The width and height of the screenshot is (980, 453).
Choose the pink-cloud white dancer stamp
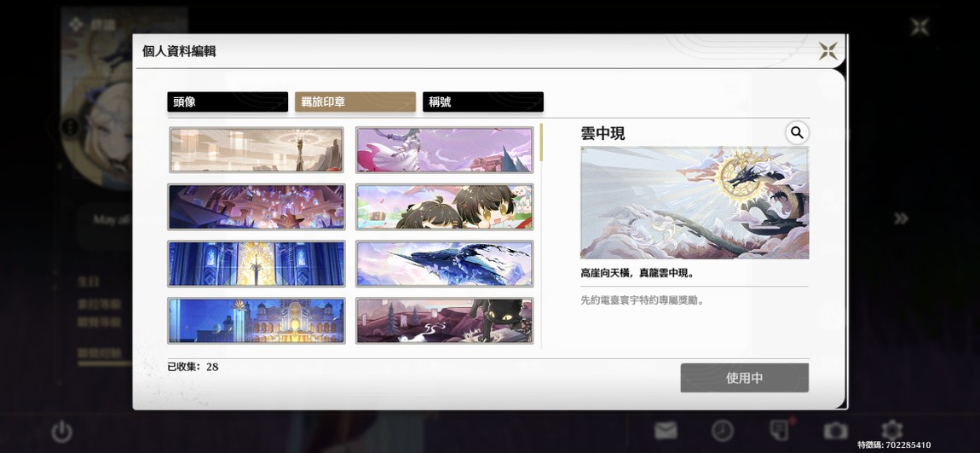click(x=444, y=150)
